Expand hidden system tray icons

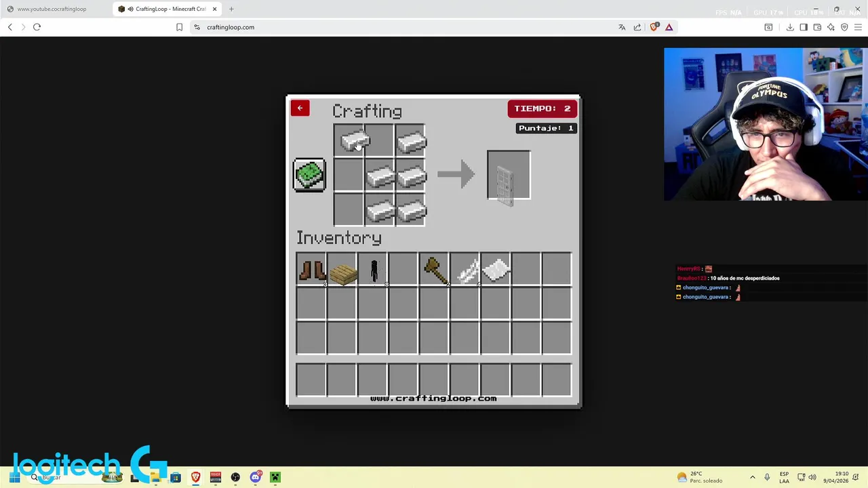click(x=752, y=477)
